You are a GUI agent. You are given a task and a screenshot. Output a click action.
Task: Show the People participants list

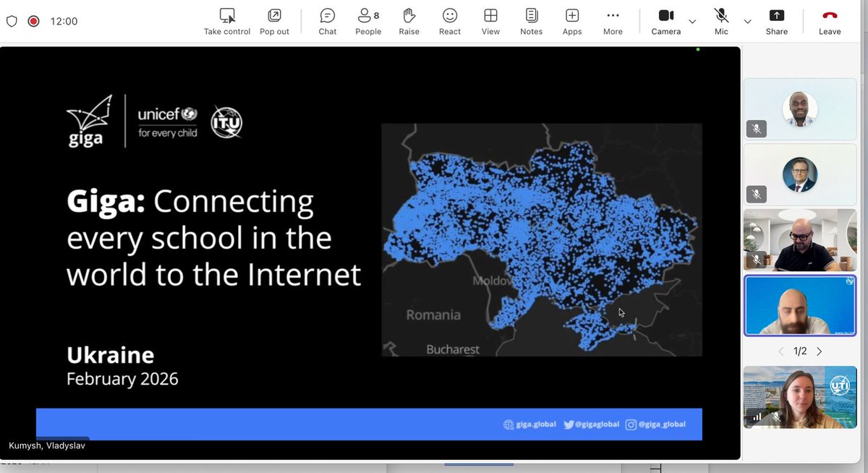pyautogui.click(x=368, y=22)
